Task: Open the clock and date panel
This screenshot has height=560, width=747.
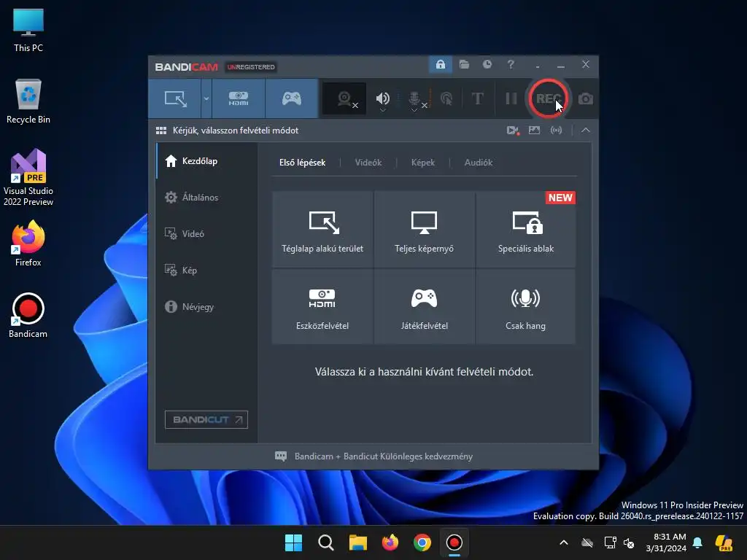Action: coord(666,542)
